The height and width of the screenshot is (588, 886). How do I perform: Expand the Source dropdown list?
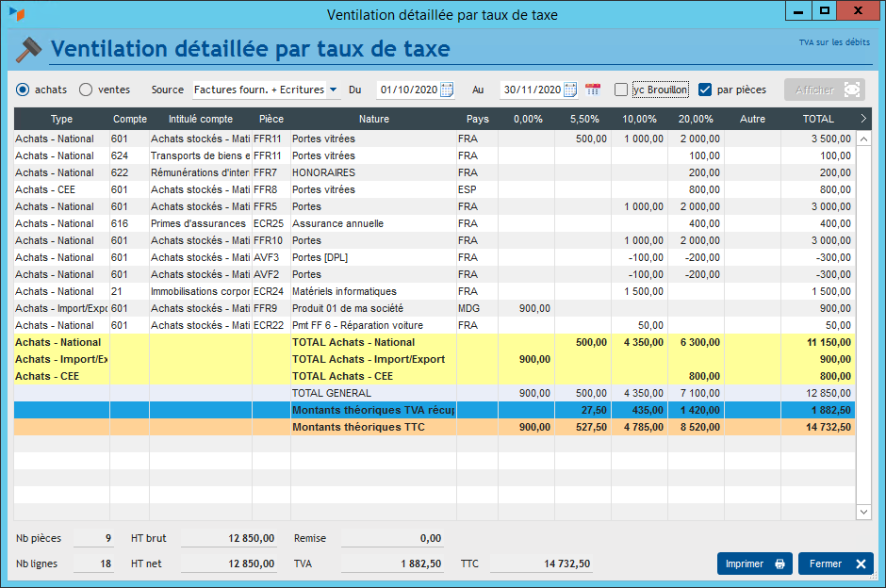[x=334, y=90]
